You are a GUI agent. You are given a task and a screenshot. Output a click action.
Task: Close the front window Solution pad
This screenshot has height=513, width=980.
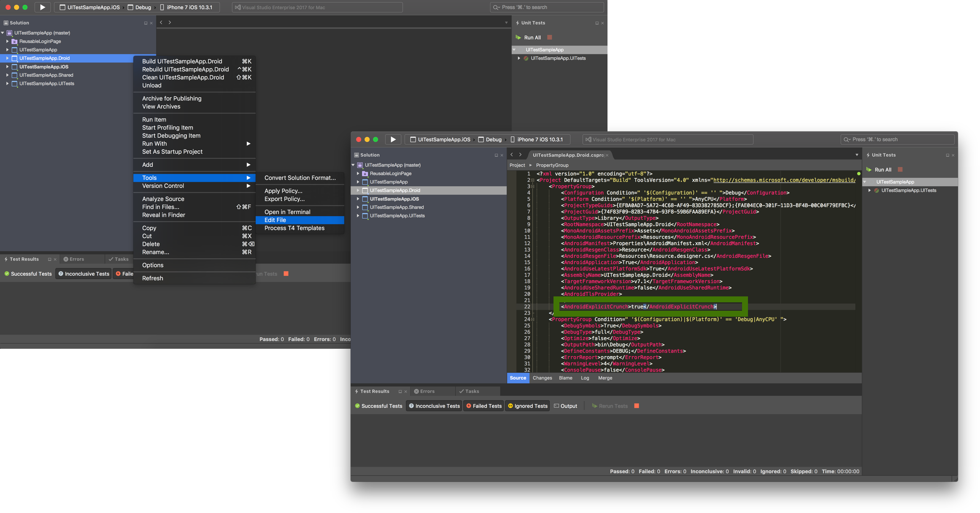coord(502,155)
